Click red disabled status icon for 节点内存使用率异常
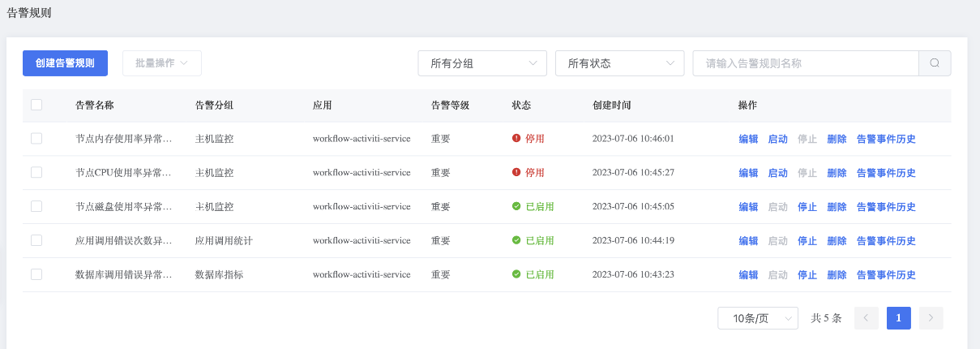The height and width of the screenshot is (349, 980). pos(516,139)
